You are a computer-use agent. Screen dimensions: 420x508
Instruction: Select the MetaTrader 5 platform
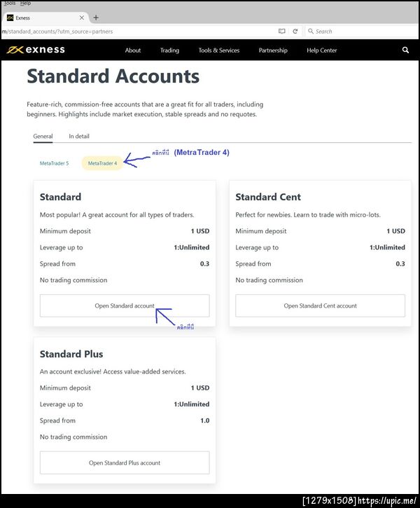click(55, 163)
